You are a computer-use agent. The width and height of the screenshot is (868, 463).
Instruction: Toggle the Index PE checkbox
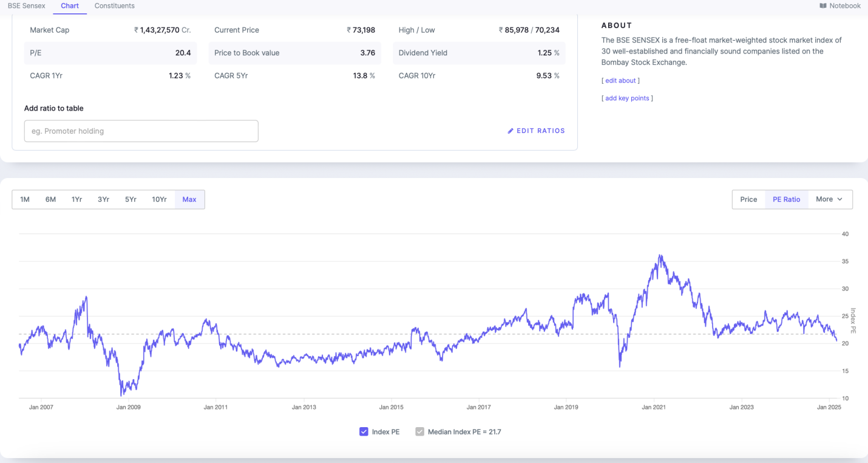click(364, 432)
